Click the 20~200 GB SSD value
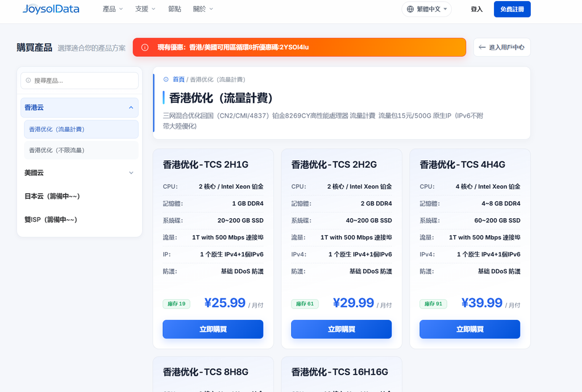This screenshot has width=582, height=392. click(240, 220)
